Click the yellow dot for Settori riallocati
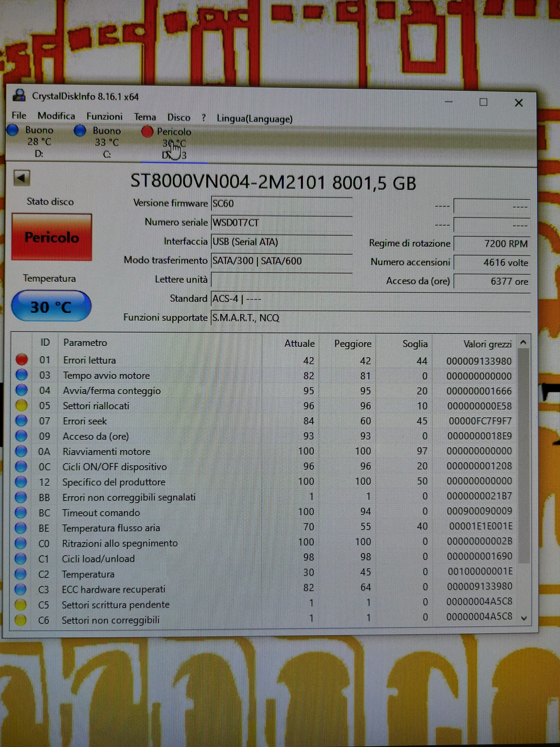The image size is (560, 747). click(22, 405)
